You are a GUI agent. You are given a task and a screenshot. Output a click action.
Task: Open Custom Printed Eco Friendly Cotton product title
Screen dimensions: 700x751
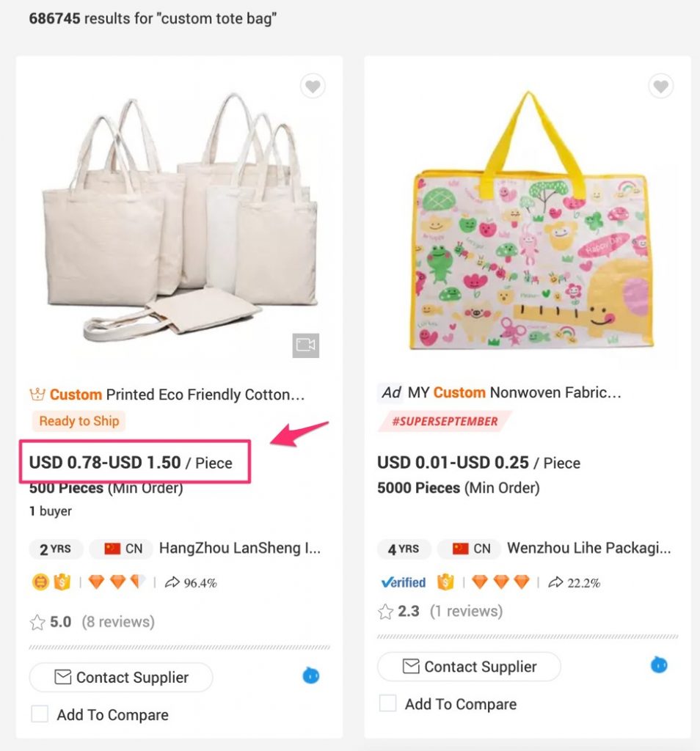[x=177, y=395]
